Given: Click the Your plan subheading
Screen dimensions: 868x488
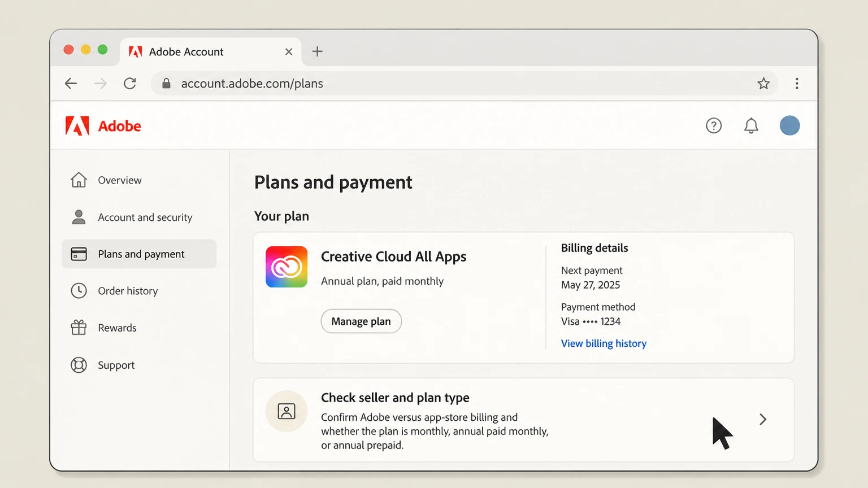Looking at the screenshot, I should click(x=281, y=216).
